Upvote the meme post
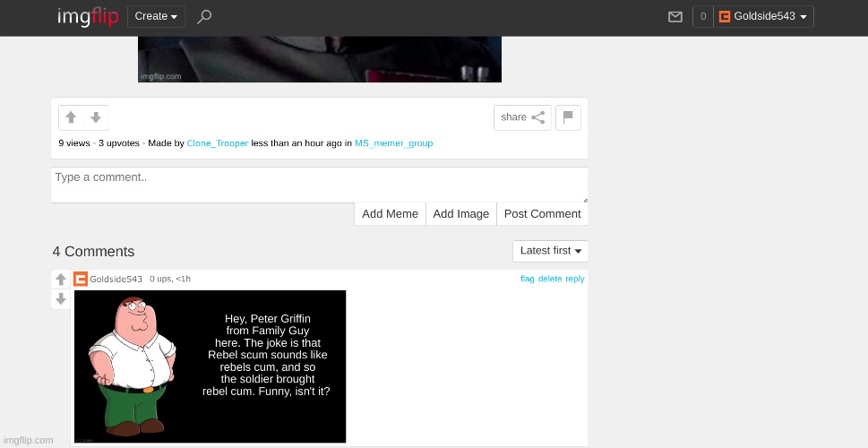868x448 pixels. point(71,117)
